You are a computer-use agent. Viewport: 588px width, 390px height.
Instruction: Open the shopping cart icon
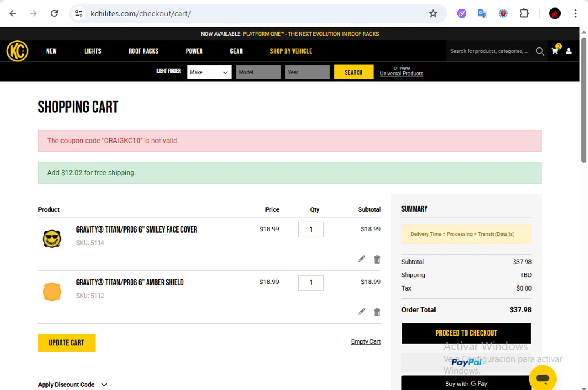[555, 51]
